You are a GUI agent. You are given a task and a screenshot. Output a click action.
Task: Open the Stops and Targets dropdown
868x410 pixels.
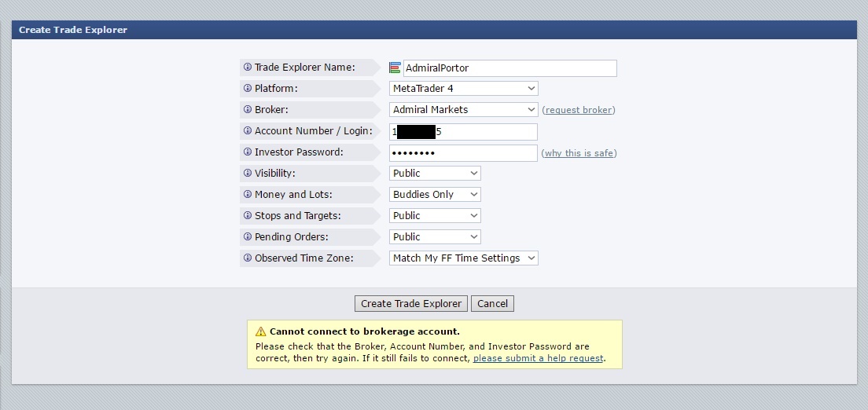click(435, 216)
